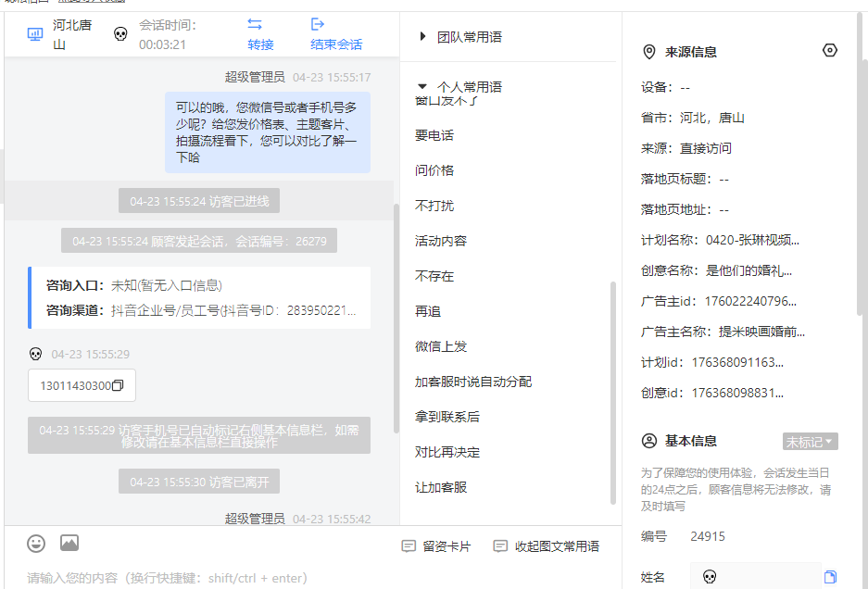Screen dimensions: 868x589
Task: Click the 创意名称 row
Action: pyautogui.click(x=717, y=270)
